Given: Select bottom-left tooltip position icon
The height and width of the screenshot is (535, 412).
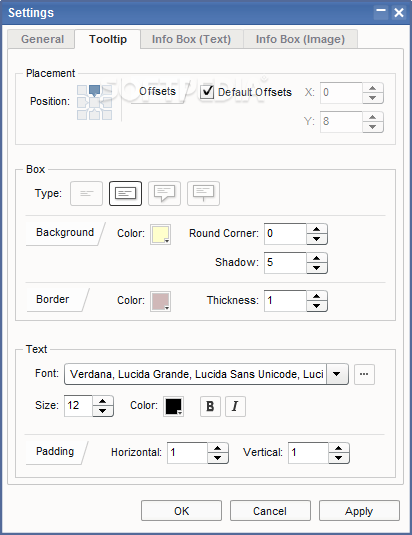Looking at the screenshot, I should click(82, 115).
